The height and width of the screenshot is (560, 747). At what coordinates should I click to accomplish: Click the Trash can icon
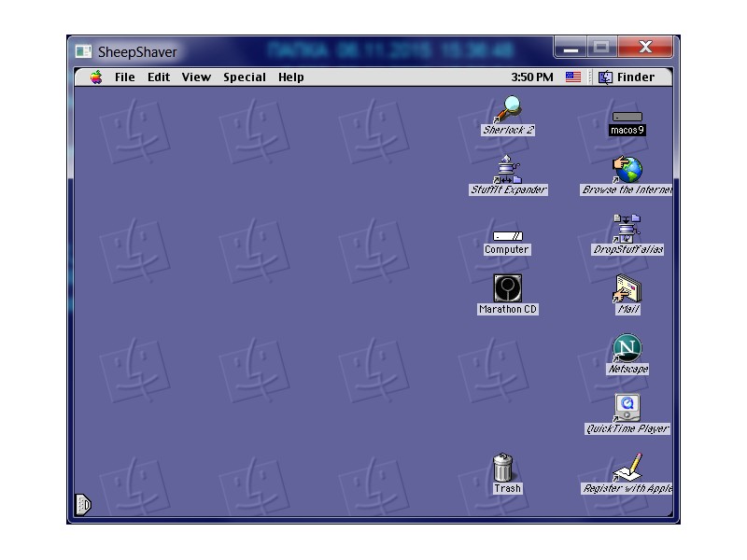(x=503, y=468)
